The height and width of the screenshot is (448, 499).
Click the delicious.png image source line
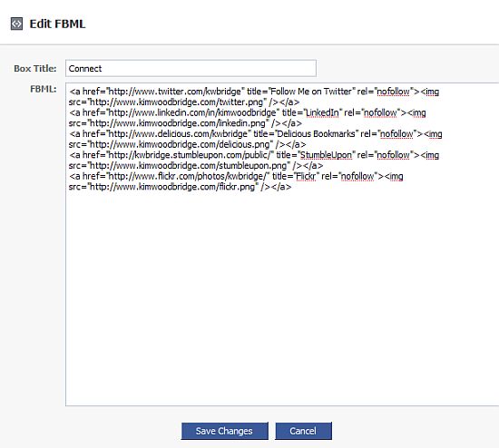tap(187, 144)
